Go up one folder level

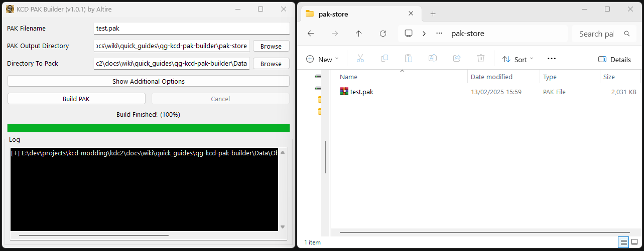358,34
